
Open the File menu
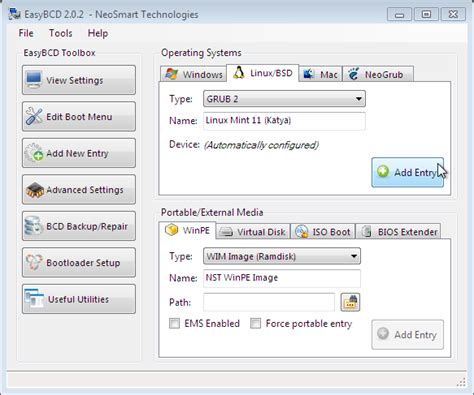[x=26, y=33]
